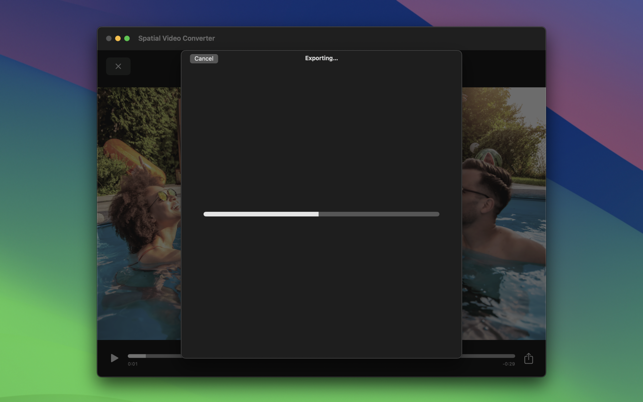Image resolution: width=643 pixels, height=402 pixels.
Task: Play the video preview
Action: pyautogui.click(x=114, y=358)
